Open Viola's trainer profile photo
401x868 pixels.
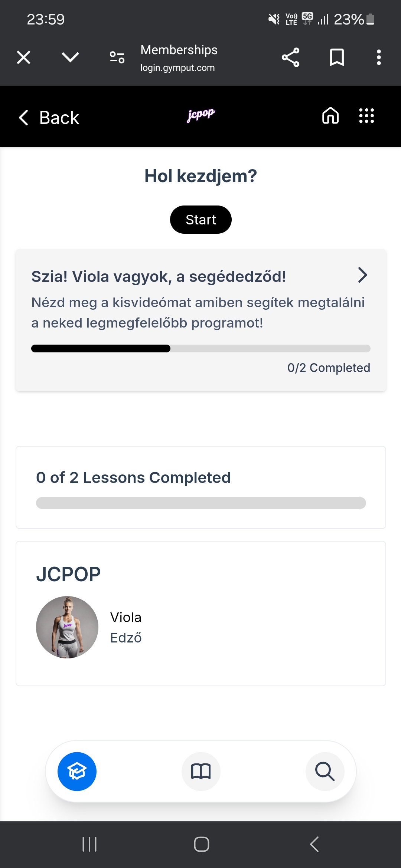tap(67, 627)
